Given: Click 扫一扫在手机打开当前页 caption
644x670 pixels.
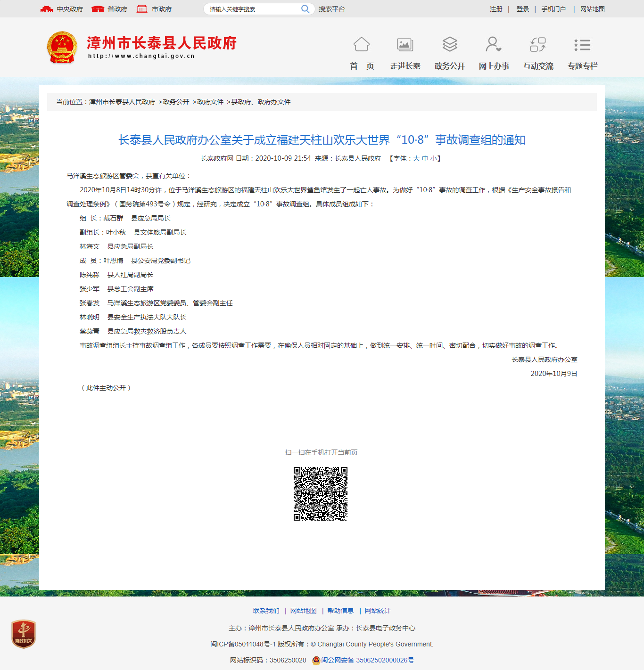Looking at the screenshot, I should [x=321, y=452].
